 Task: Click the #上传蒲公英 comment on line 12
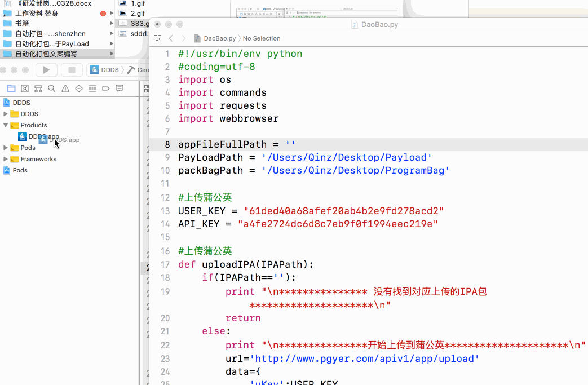(x=205, y=197)
